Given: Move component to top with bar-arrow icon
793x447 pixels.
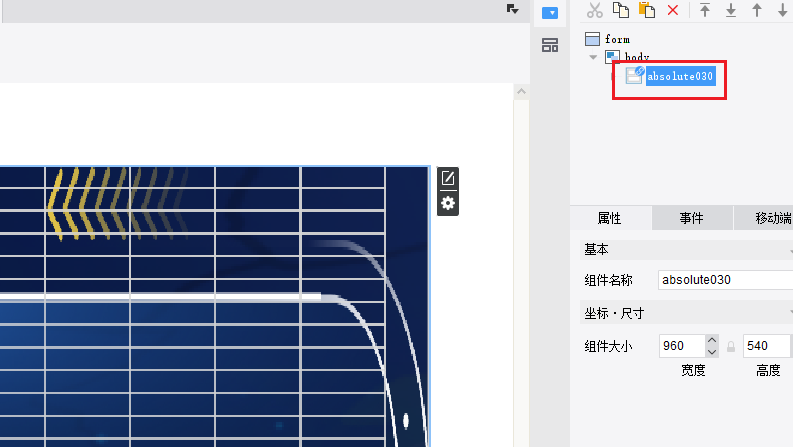Looking at the screenshot, I should pyautogui.click(x=704, y=10).
